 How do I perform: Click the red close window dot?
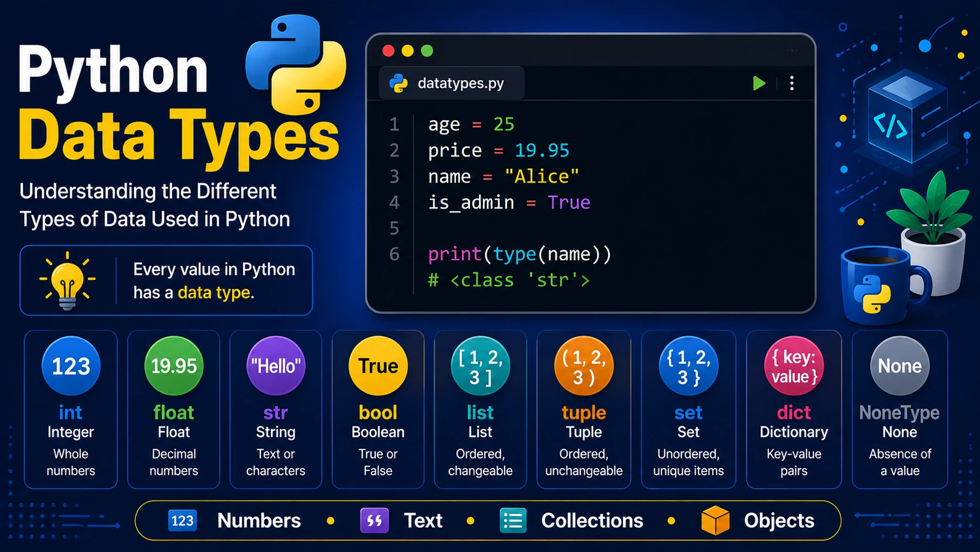click(x=388, y=51)
